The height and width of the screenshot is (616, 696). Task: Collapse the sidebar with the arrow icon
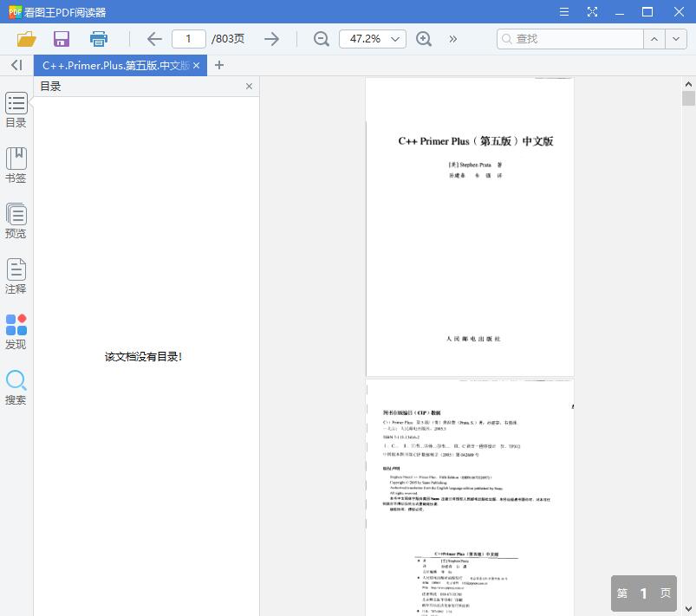[x=16, y=65]
